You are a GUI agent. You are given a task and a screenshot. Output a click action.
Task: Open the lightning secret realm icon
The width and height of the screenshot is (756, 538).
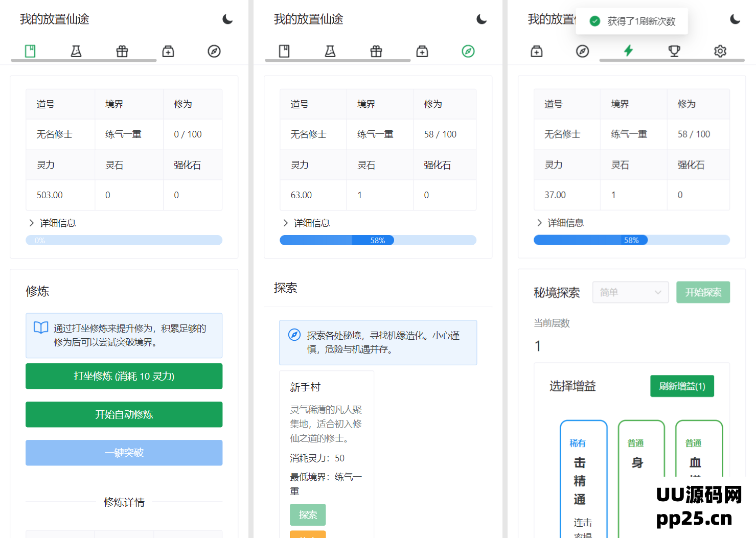[628, 51]
